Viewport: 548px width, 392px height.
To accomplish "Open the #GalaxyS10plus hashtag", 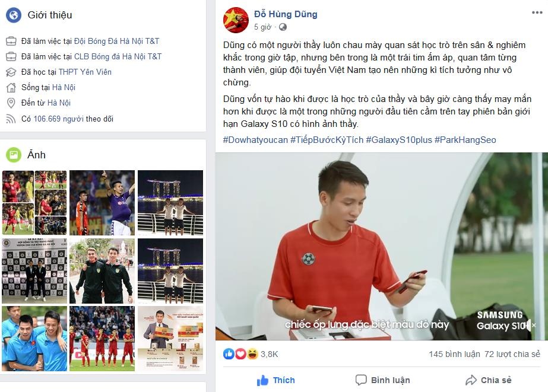I will 399,140.
